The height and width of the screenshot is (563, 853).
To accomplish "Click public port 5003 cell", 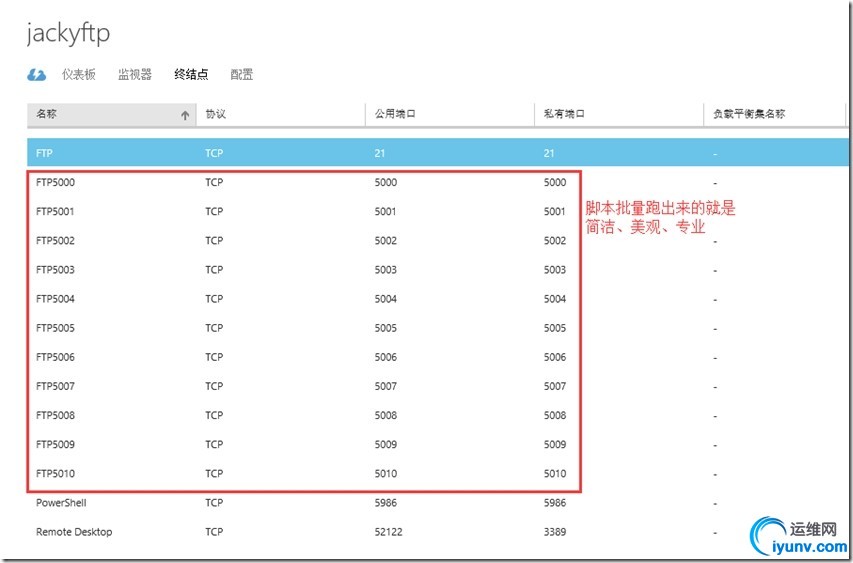I will (386, 270).
